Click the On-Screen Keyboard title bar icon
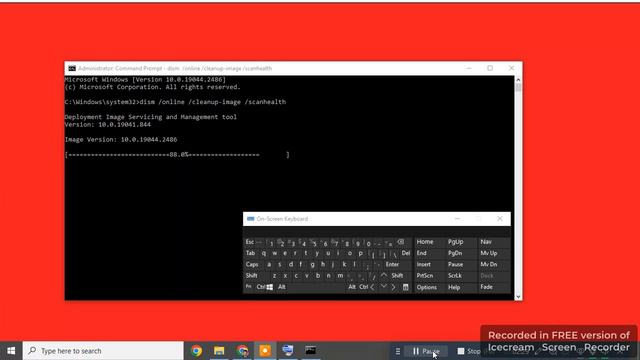The width and height of the screenshot is (640, 360). [x=251, y=219]
